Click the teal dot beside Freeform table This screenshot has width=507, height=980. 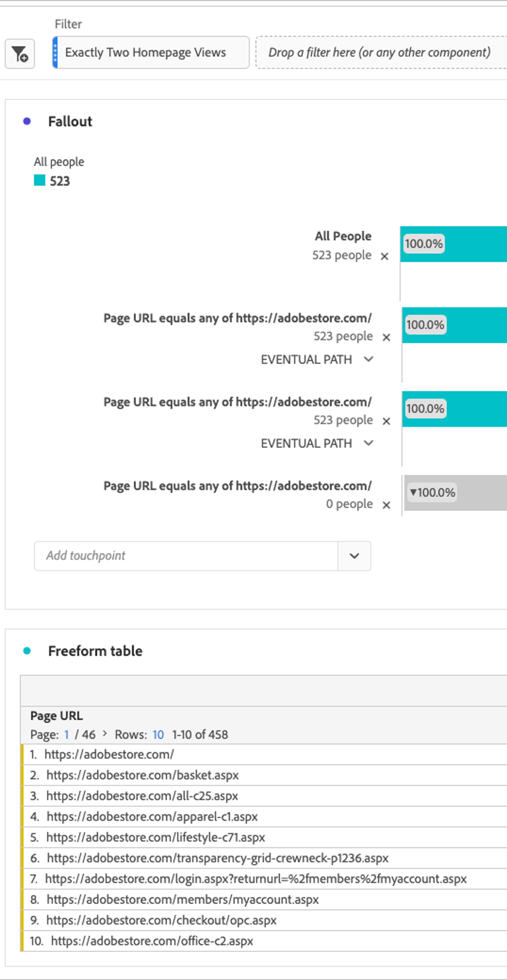27,651
